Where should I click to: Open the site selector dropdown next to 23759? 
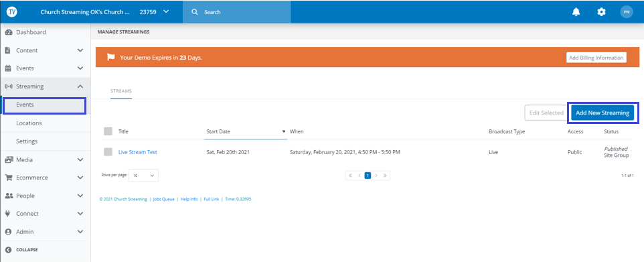tap(166, 12)
